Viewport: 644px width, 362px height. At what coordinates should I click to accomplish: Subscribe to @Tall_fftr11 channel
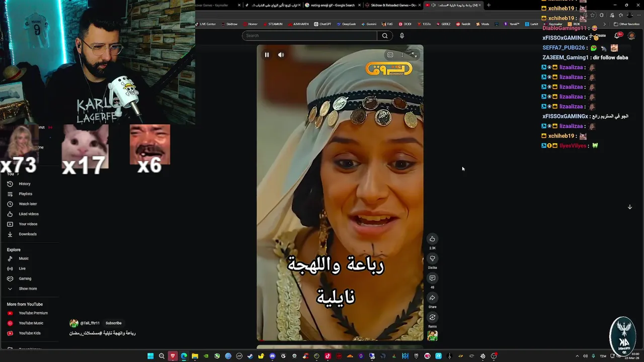[113, 323]
